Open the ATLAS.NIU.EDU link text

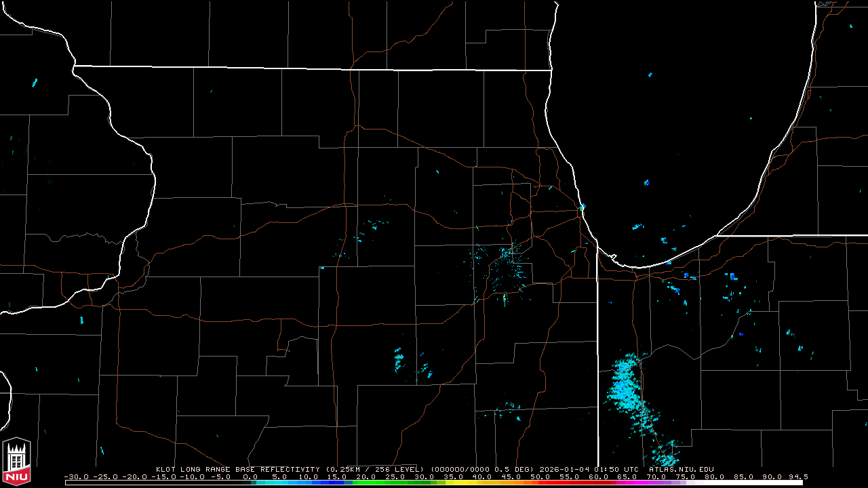[681, 469]
